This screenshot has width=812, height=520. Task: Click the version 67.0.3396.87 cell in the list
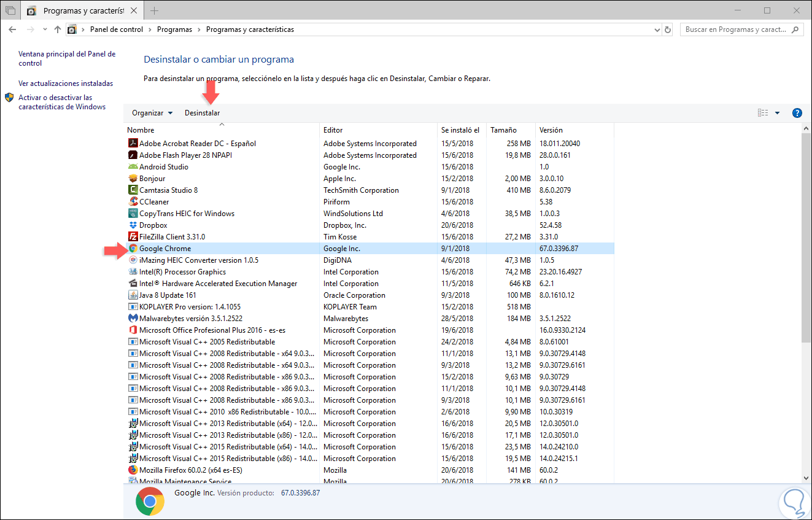[x=559, y=249]
